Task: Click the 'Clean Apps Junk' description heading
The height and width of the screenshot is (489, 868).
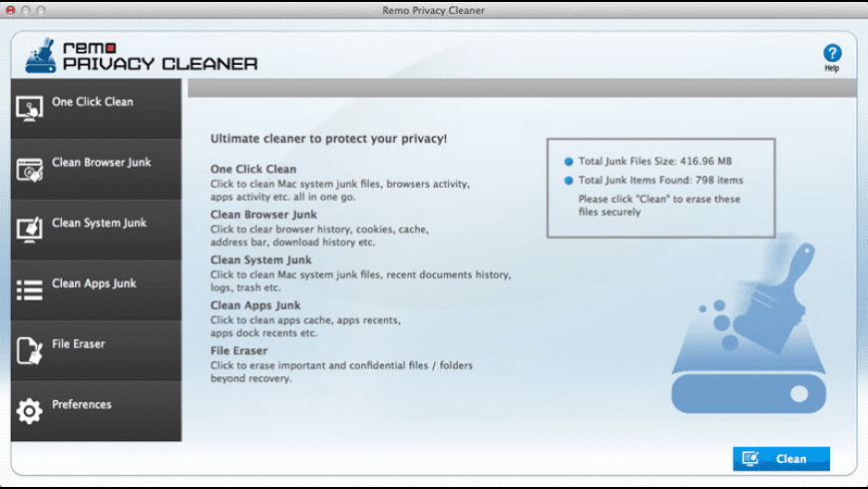Action: (x=255, y=305)
